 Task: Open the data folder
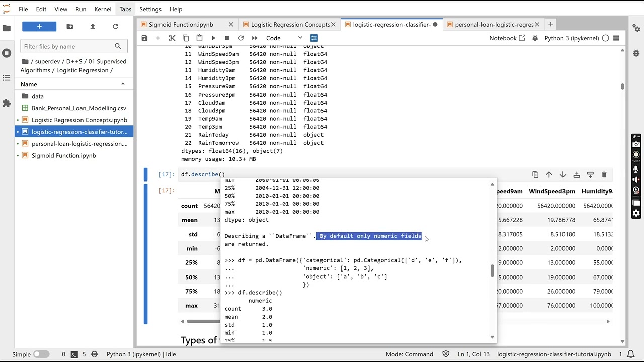click(x=74, y=96)
